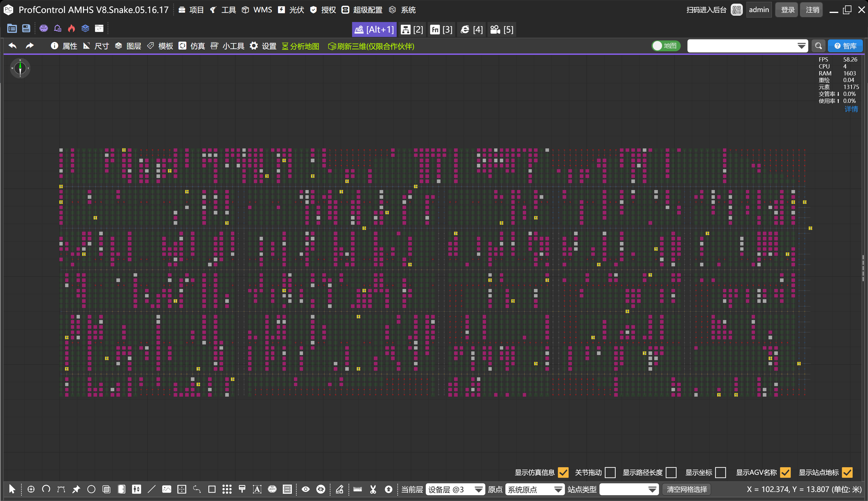Pick the elevator tool in bottom toolbar
868x501 pixels.
(x=137, y=489)
